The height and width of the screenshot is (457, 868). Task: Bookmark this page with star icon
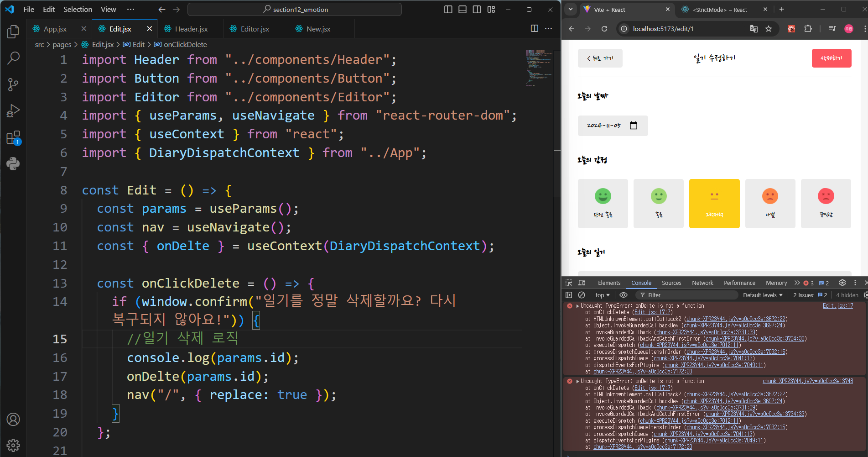769,29
